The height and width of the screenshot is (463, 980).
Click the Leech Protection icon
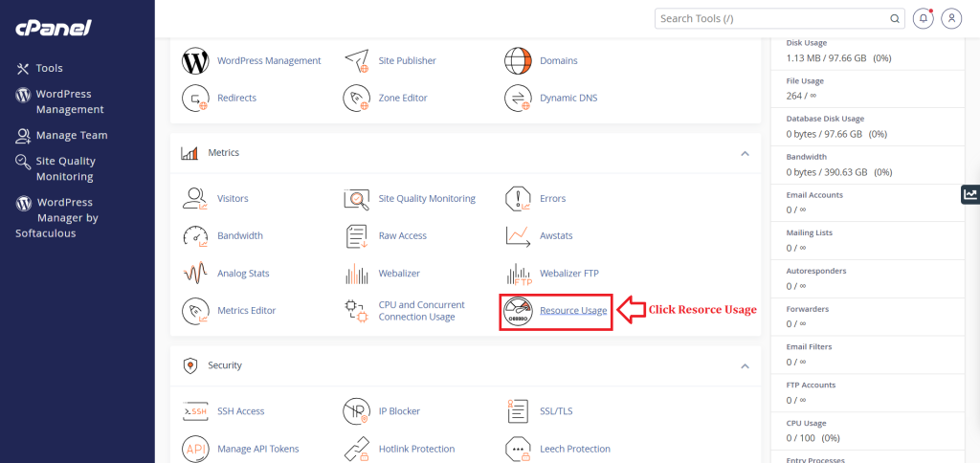[x=518, y=449]
